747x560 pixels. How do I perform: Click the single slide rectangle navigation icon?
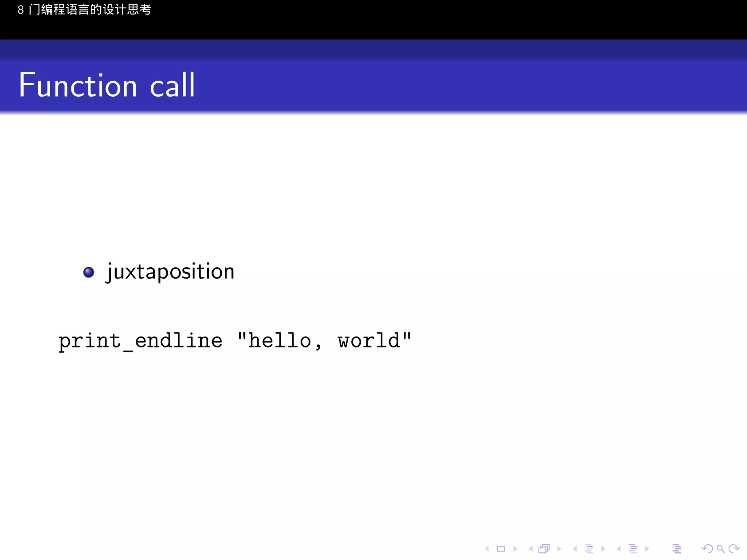coord(501,549)
